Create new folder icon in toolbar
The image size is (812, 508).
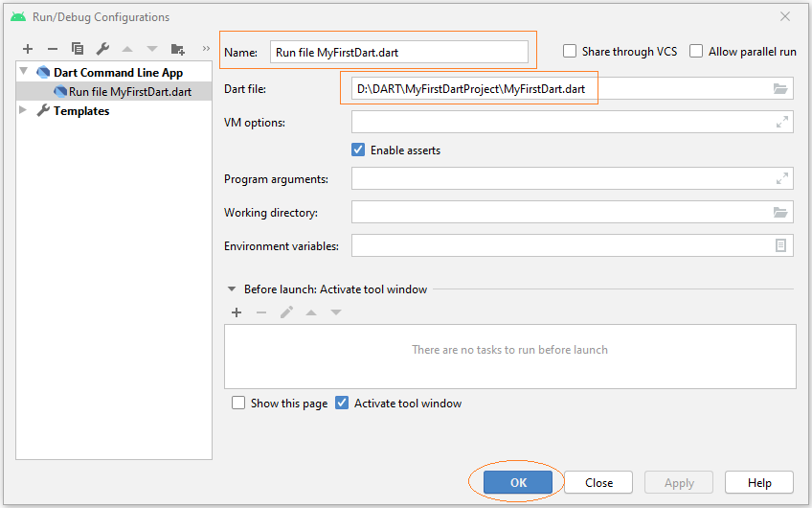pyautogui.click(x=178, y=49)
